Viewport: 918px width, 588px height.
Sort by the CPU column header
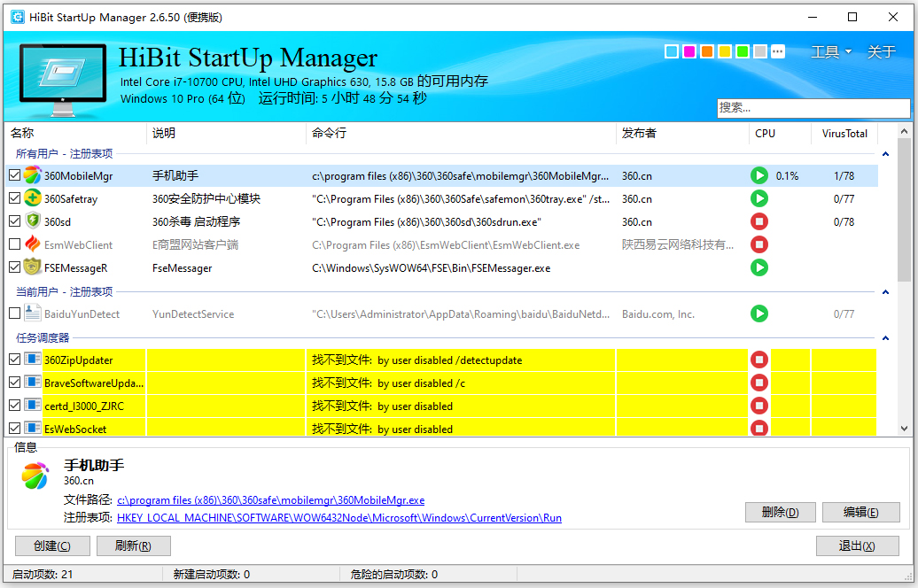(x=780, y=134)
